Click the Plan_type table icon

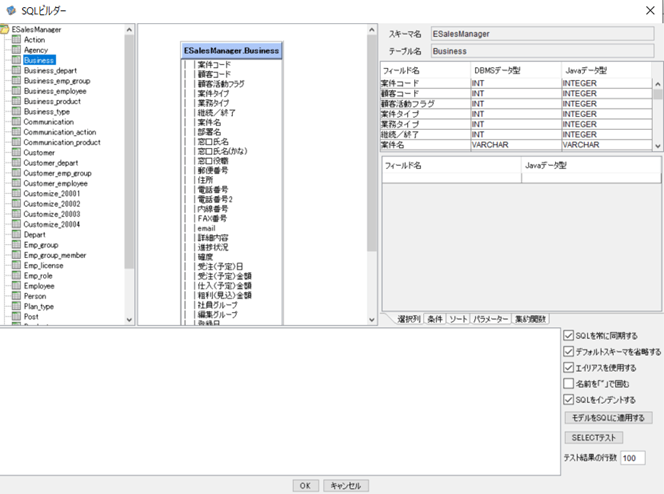point(17,306)
